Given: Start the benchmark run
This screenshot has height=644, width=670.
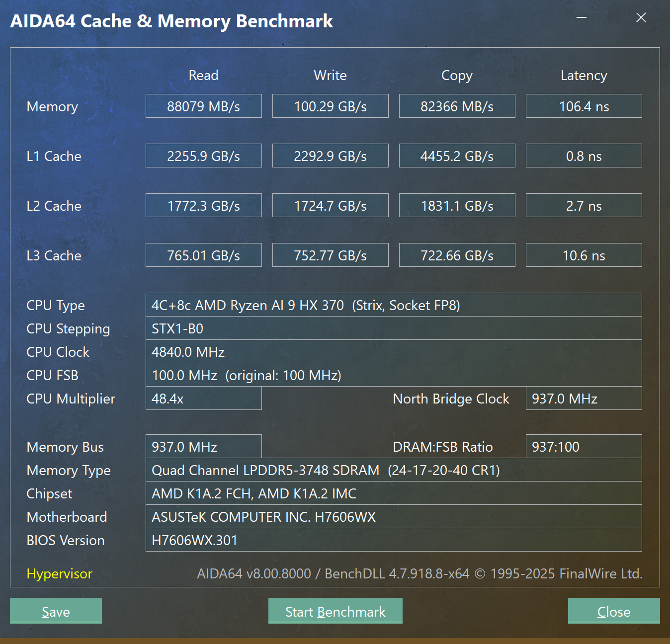Looking at the screenshot, I should click(x=335, y=611).
